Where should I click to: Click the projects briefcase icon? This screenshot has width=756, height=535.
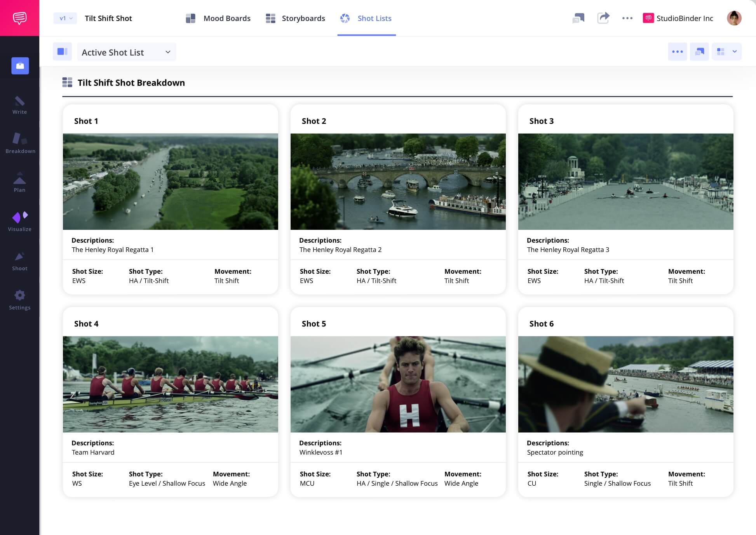tap(20, 66)
